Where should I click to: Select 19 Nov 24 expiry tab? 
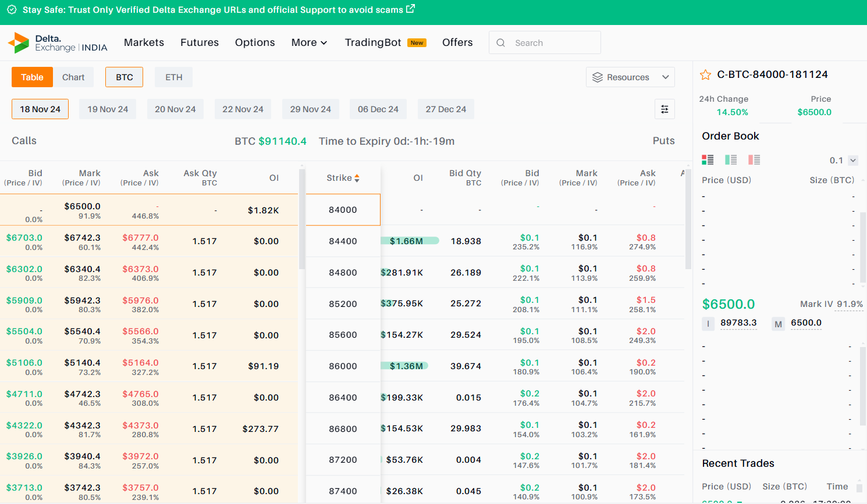pos(108,109)
